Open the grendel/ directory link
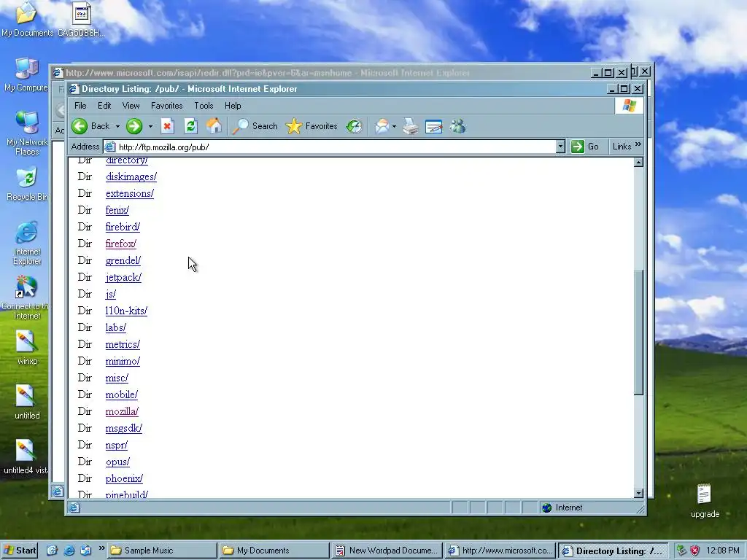 point(123,260)
